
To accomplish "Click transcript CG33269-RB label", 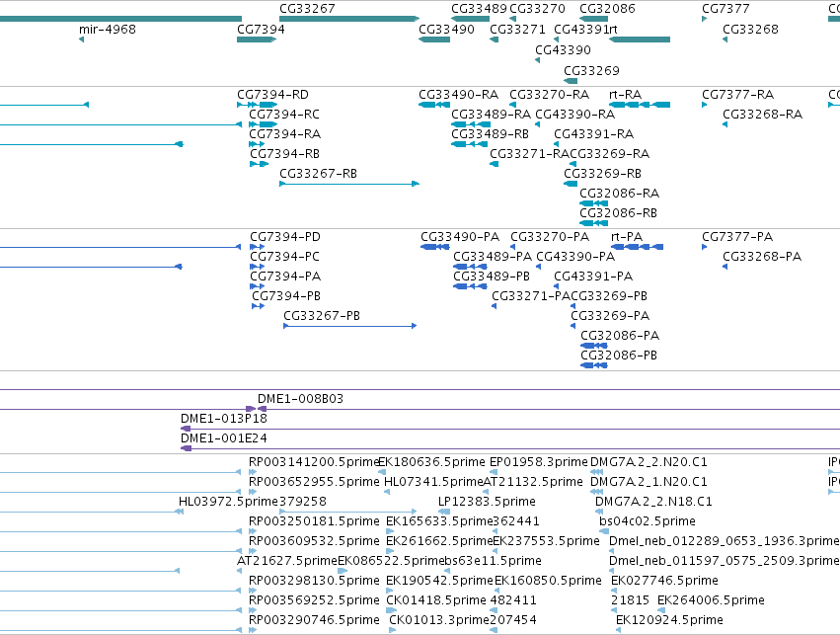I will (603, 174).
